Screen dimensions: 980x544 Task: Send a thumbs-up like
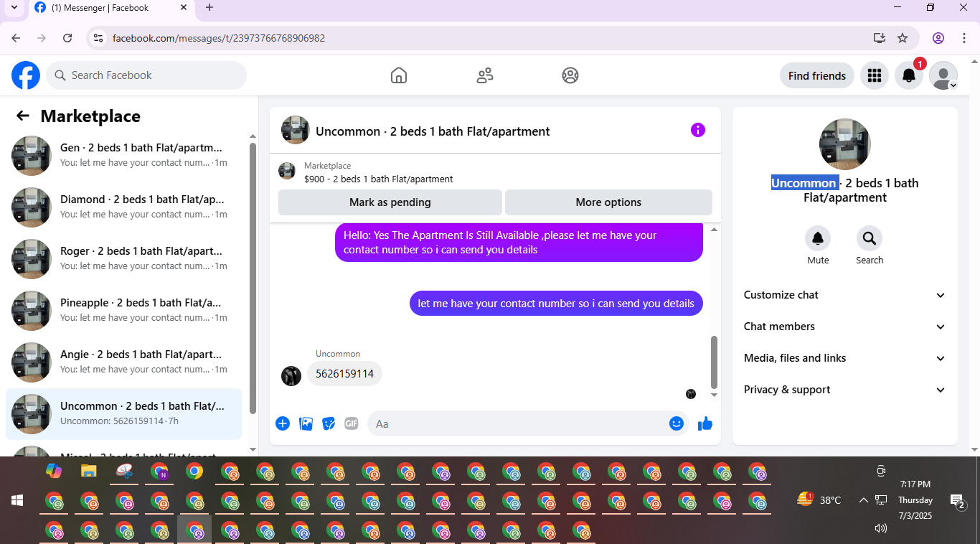pyautogui.click(x=705, y=423)
